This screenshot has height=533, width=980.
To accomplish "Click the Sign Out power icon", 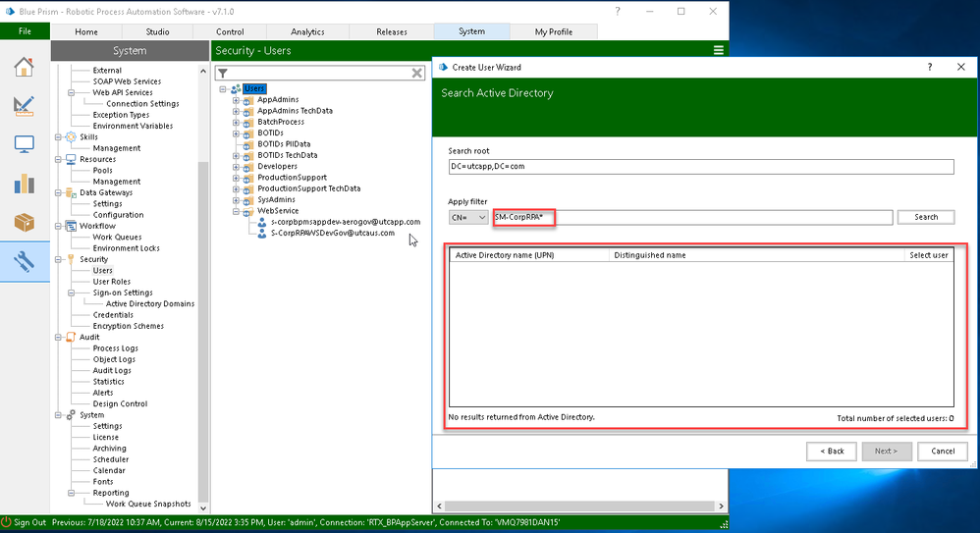I will tap(6, 522).
